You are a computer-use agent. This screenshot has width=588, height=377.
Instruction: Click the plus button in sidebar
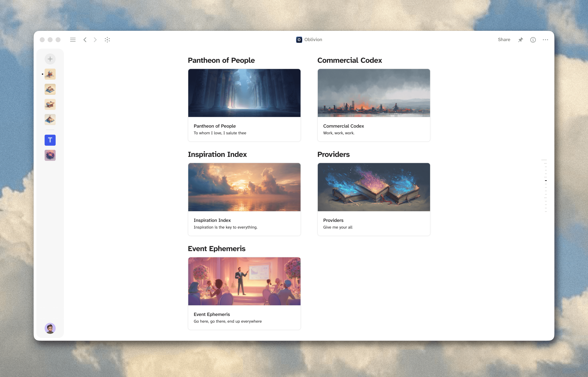coord(50,59)
